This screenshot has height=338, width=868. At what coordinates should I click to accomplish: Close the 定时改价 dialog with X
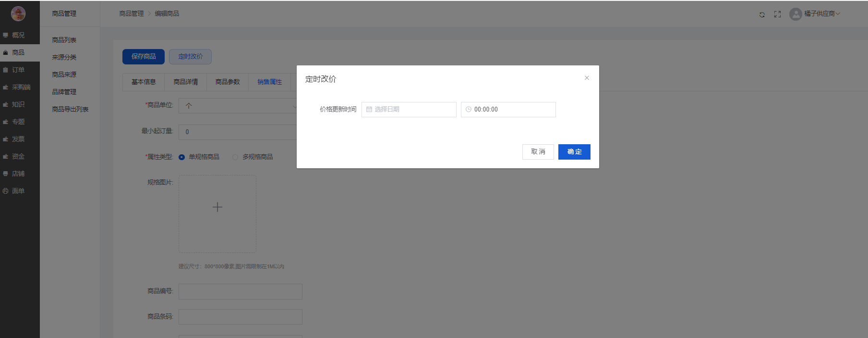[587, 78]
